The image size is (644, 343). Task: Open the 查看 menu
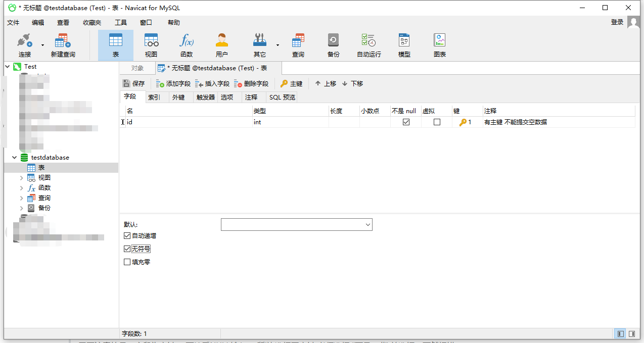click(x=63, y=23)
